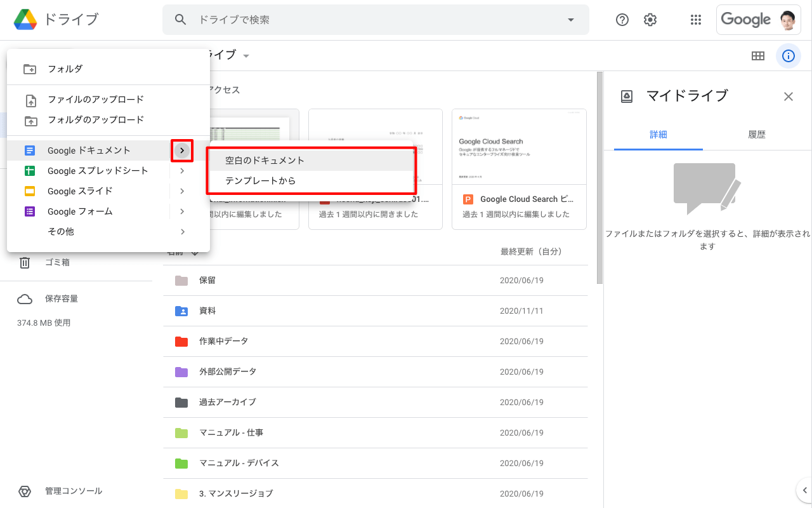The height and width of the screenshot is (508, 812).
Task: Click the file upload icon
Action: click(x=30, y=100)
